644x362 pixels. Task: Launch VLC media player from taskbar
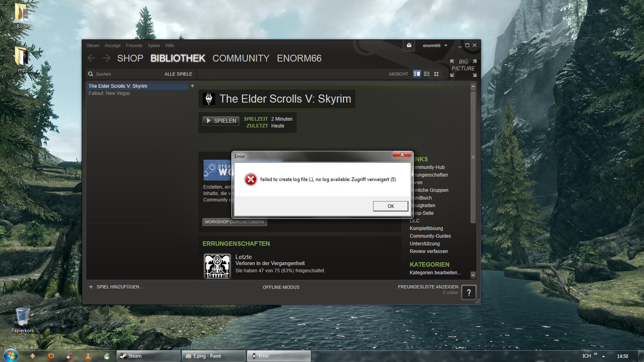88,356
